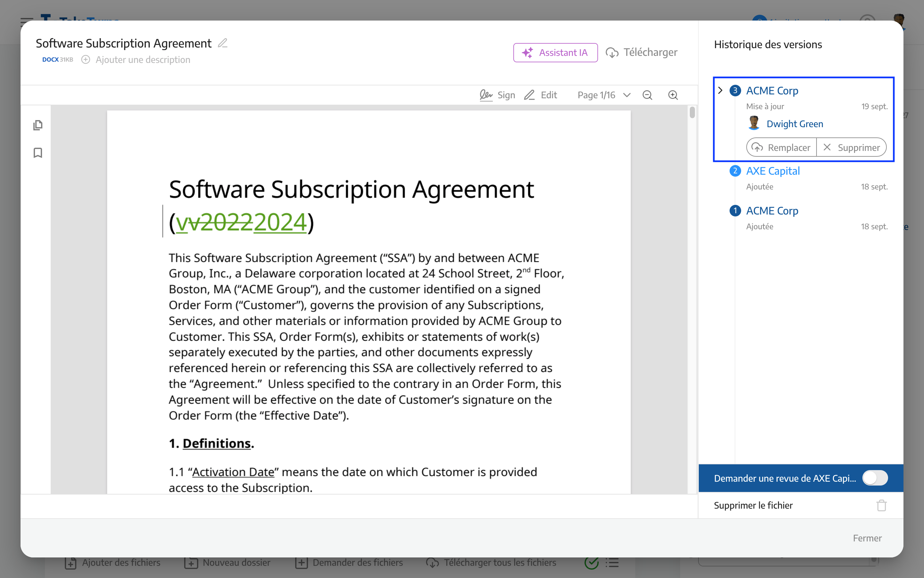
Task: Click the plus icon to add description
Action: pyautogui.click(x=86, y=60)
